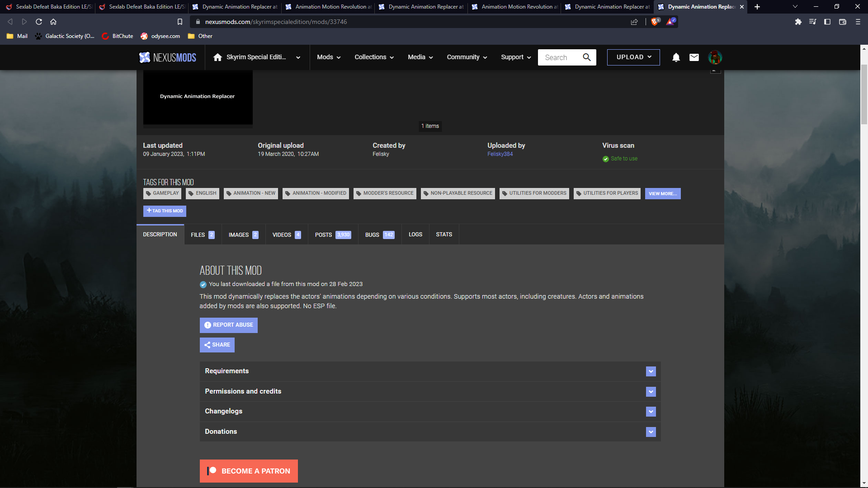Click the search magnifier icon
Image resolution: width=868 pixels, height=488 pixels.
pos(586,57)
